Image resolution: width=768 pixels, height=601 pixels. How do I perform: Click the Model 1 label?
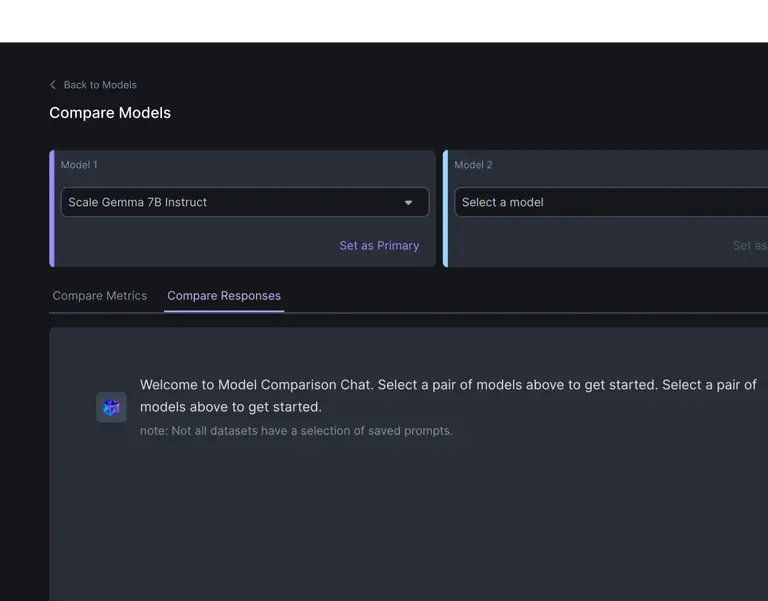[79, 165]
